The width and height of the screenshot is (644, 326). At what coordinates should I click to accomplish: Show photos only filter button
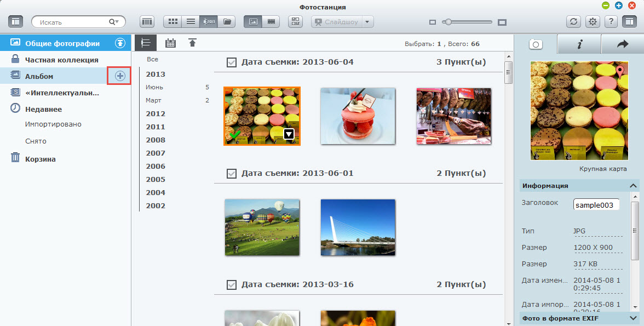pos(253,22)
